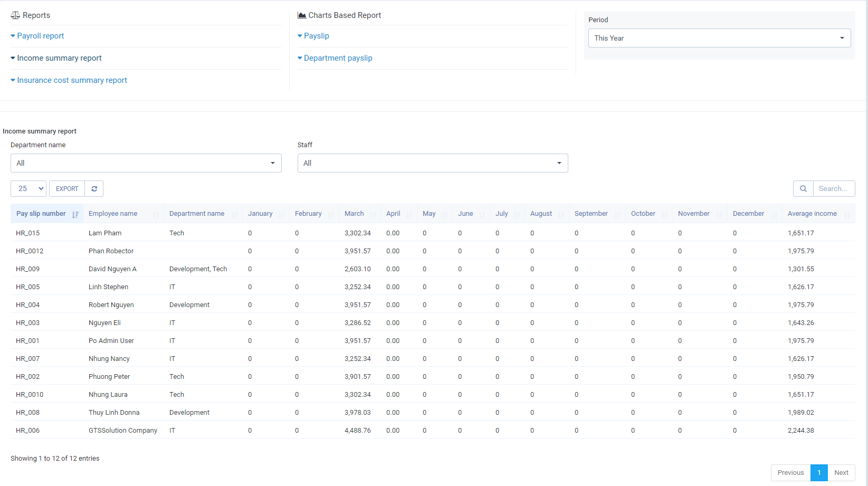Sort table by August column
868x486 pixels.
(x=547, y=214)
